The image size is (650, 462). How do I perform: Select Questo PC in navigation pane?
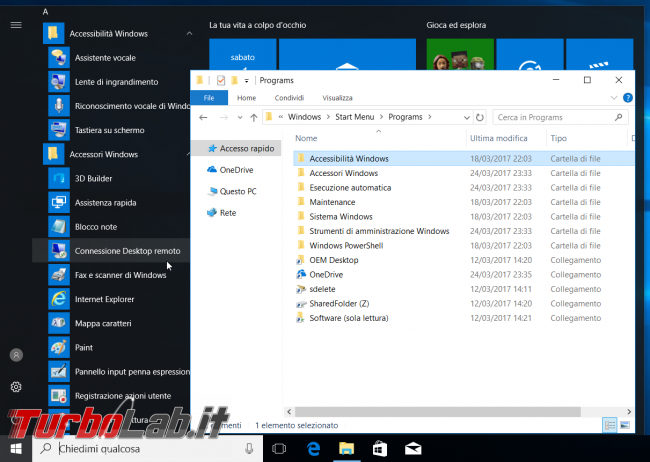(238, 191)
